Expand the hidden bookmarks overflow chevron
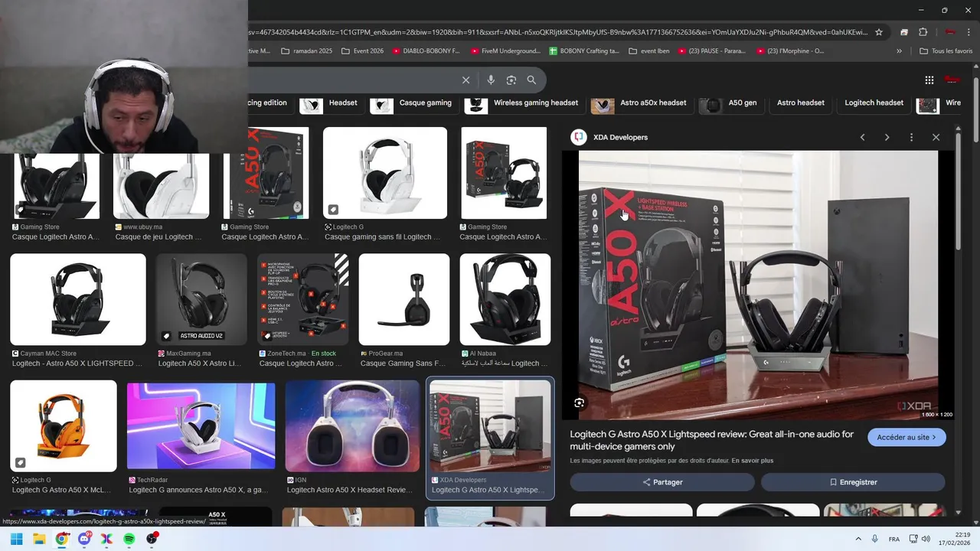This screenshot has height=551, width=980. (x=899, y=51)
